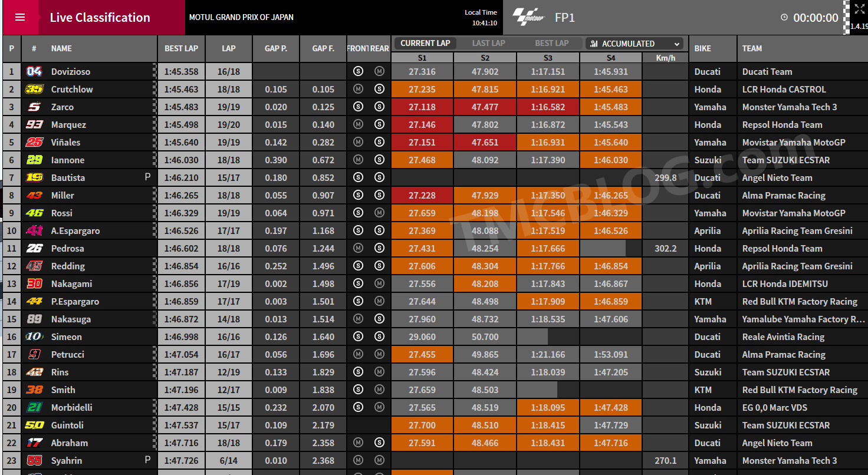868x475 pixels.
Task: Select Rins' number 42 badge
Action: click(34, 372)
